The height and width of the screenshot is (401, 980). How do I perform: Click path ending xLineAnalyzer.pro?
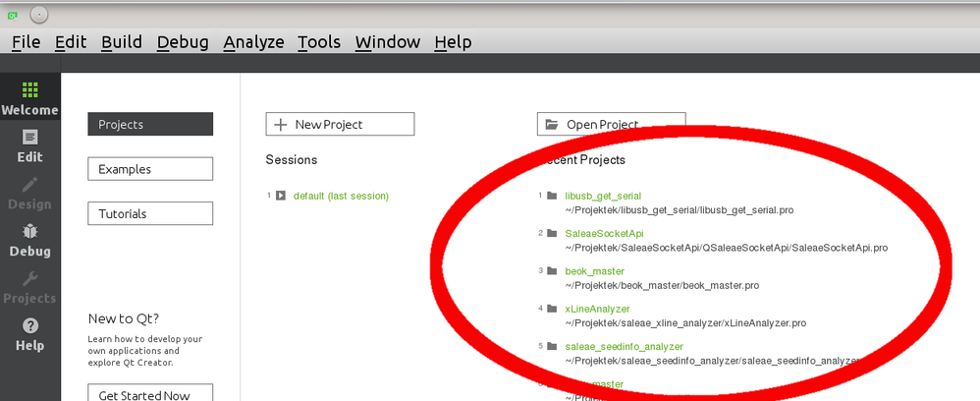click(x=685, y=322)
